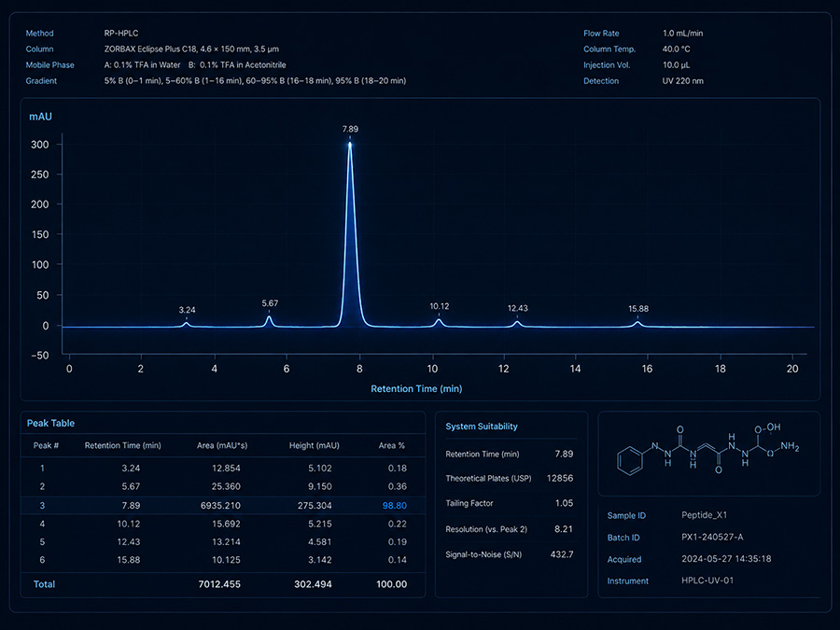Select Signal-to-Noise value 432.7

pos(562,554)
